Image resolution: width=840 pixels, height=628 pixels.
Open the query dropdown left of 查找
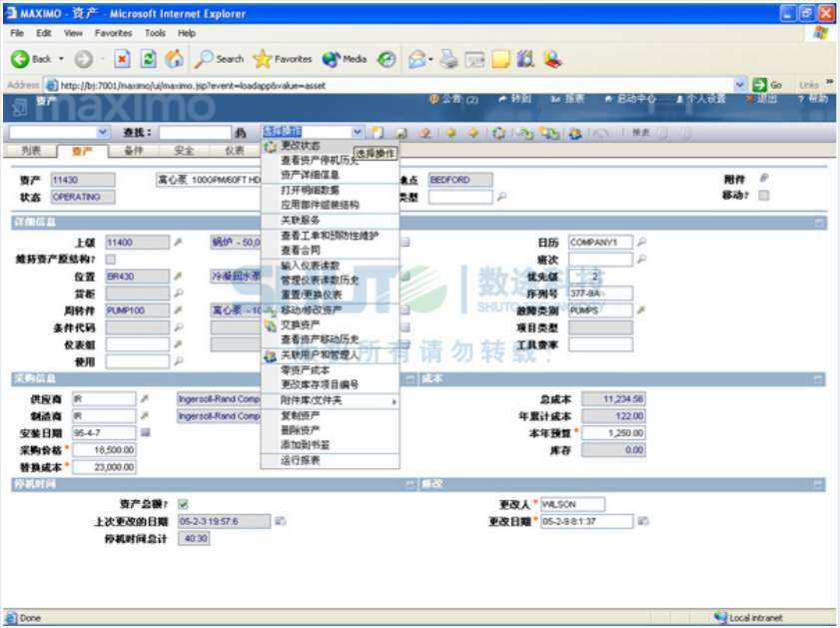pyautogui.click(x=103, y=132)
